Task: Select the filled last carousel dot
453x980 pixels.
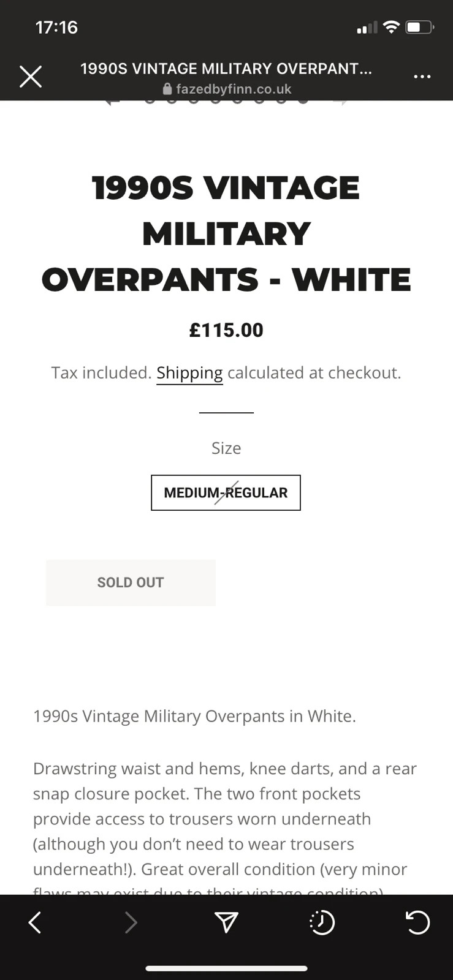Action: click(x=303, y=101)
